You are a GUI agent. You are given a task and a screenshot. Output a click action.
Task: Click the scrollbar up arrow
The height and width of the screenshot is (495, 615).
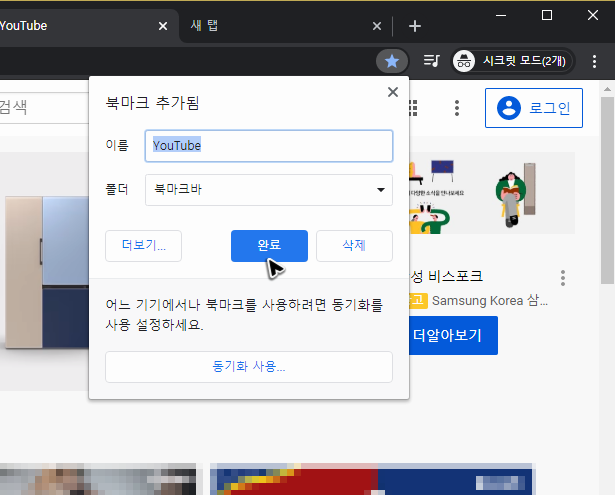(x=607, y=89)
